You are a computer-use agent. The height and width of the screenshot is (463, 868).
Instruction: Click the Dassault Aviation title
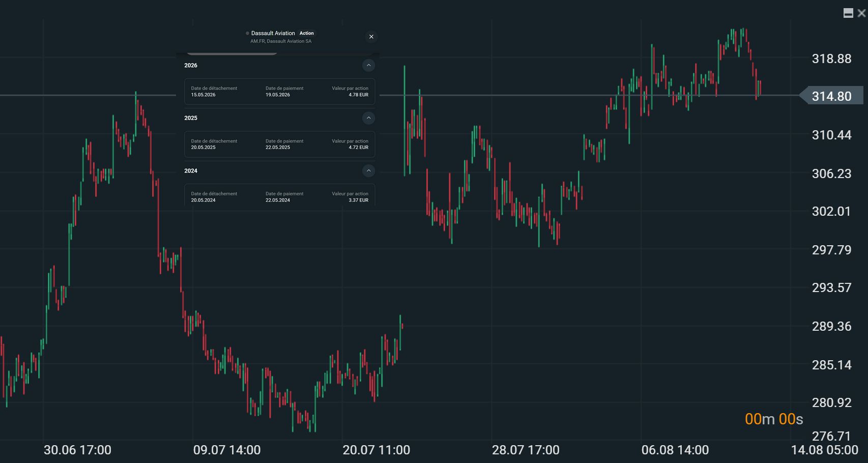pos(273,33)
